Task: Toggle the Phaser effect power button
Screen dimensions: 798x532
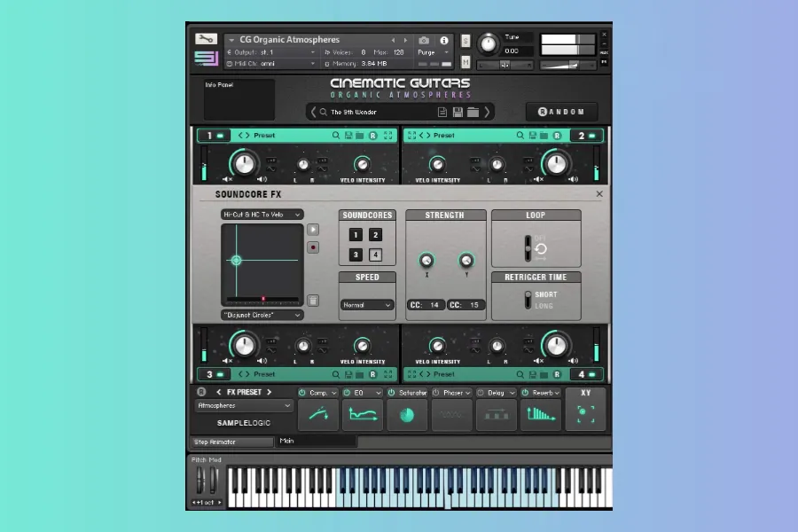Action: click(435, 393)
